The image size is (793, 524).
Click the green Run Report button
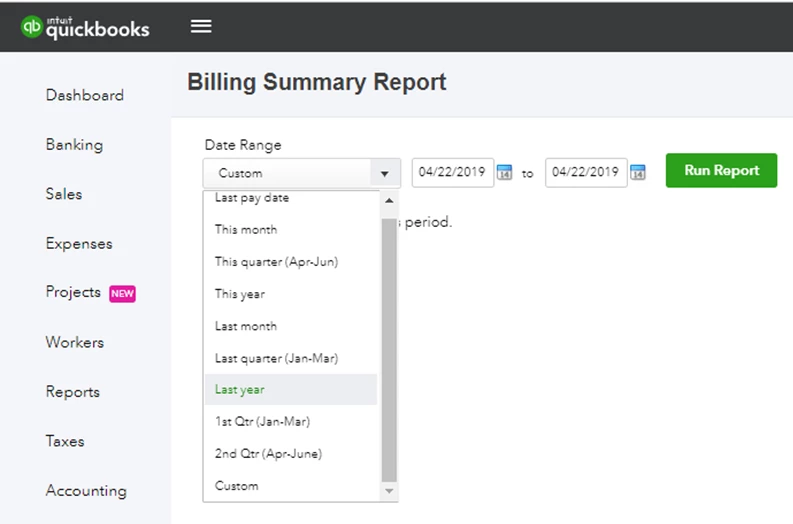pyautogui.click(x=721, y=170)
